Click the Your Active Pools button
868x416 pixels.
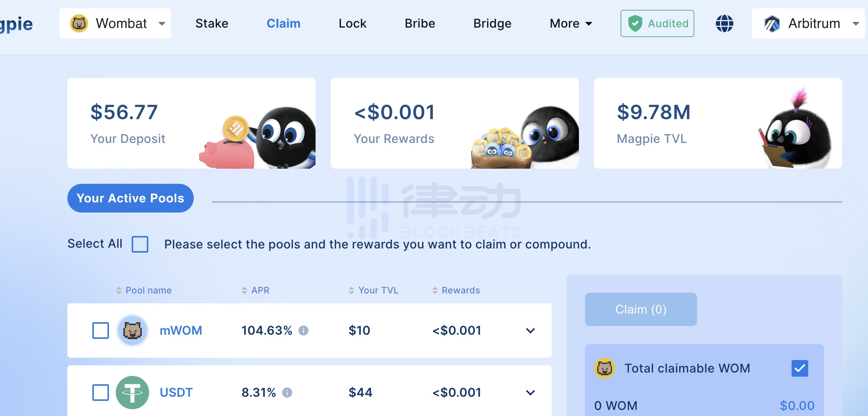131,197
